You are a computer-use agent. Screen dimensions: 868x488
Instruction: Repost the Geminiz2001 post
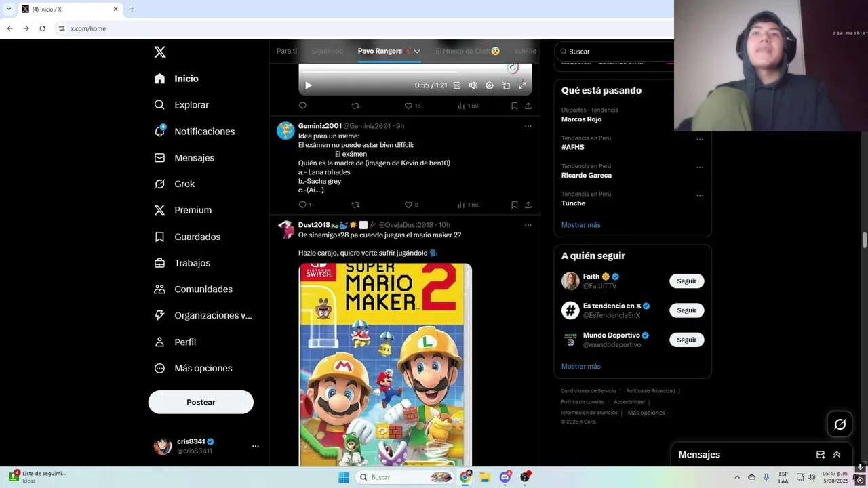coord(355,205)
